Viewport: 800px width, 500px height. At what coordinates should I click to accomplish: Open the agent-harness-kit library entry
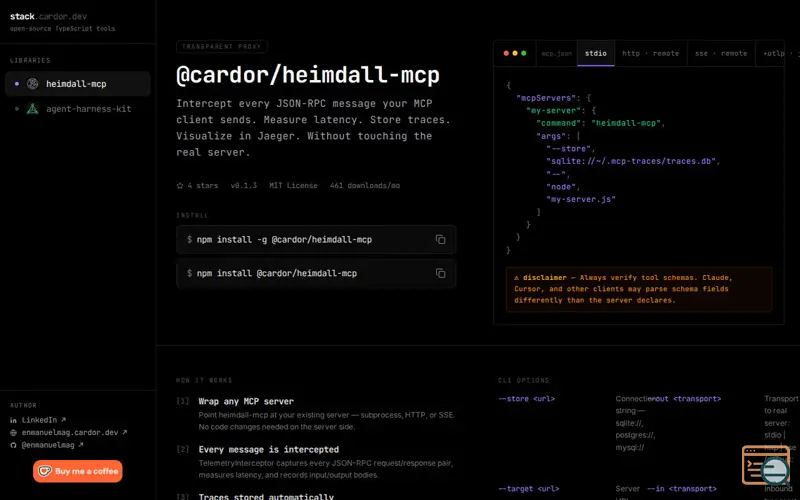[78, 109]
